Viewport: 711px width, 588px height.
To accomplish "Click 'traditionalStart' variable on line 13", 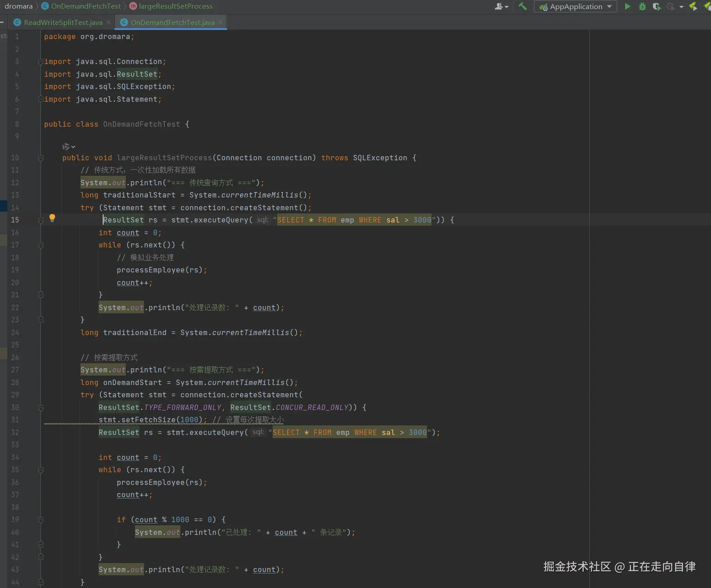I will click(139, 195).
